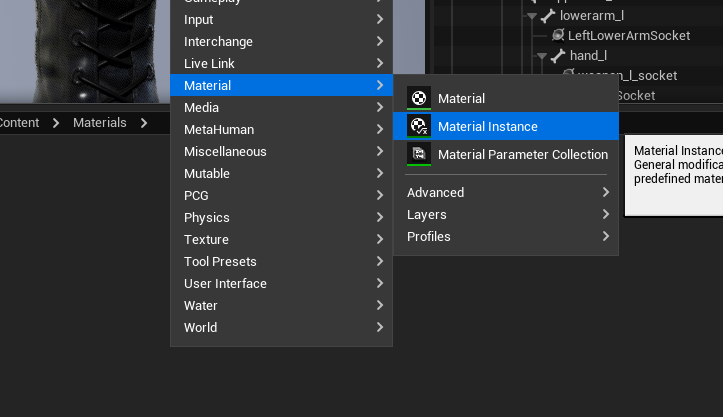Click the Materials breadcrumb folder

tap(100, 123)
